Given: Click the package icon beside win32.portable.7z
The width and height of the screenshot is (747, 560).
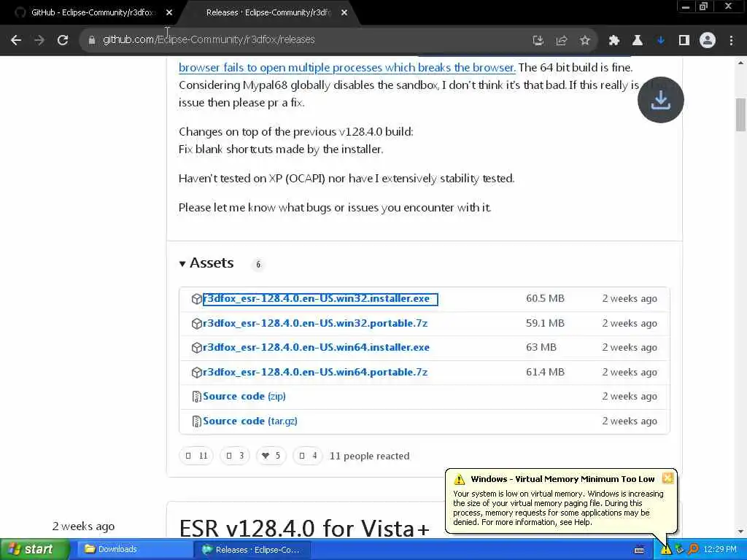Looking at the screenshot, I should point(197,324).
